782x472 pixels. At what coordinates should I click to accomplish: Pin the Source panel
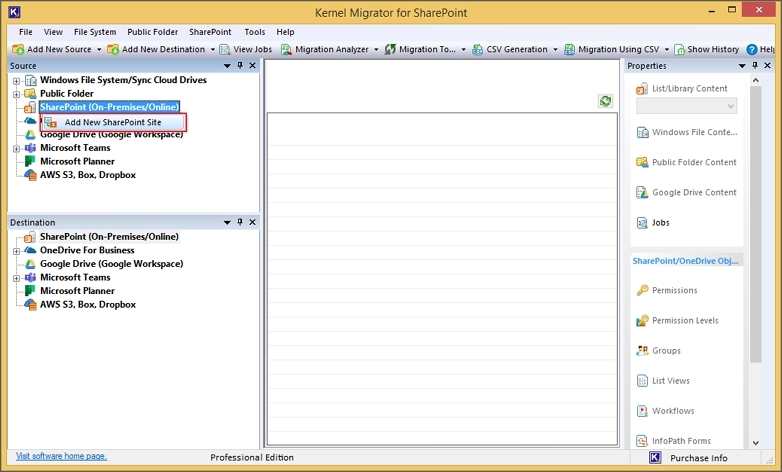[x=240, y=65]
